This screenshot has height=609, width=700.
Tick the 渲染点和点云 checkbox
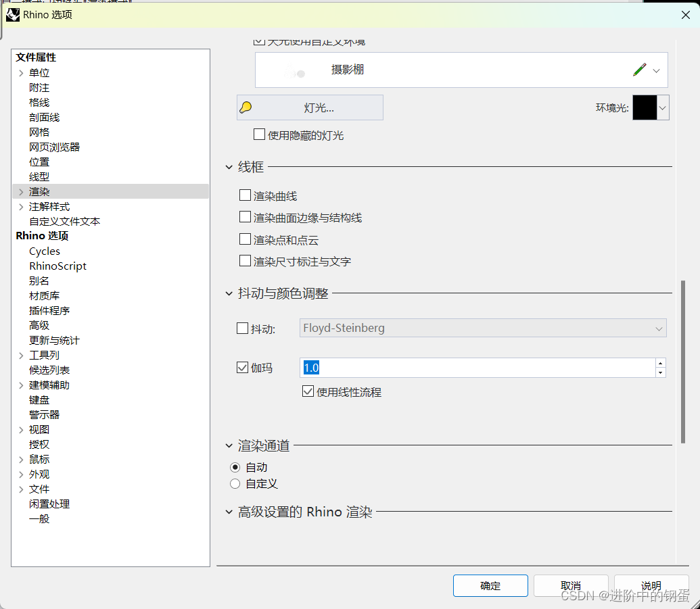pyautogui.click(x=245, y=239)
